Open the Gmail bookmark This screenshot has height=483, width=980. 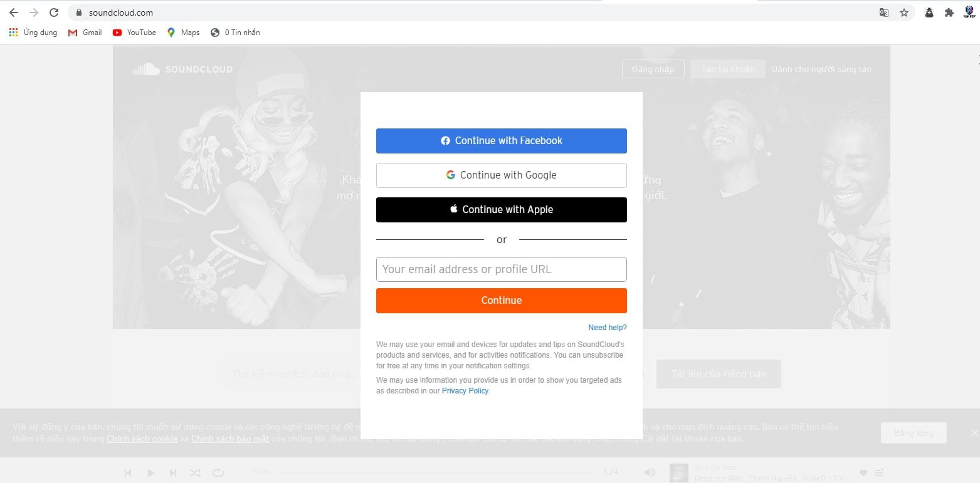[85, 33]
